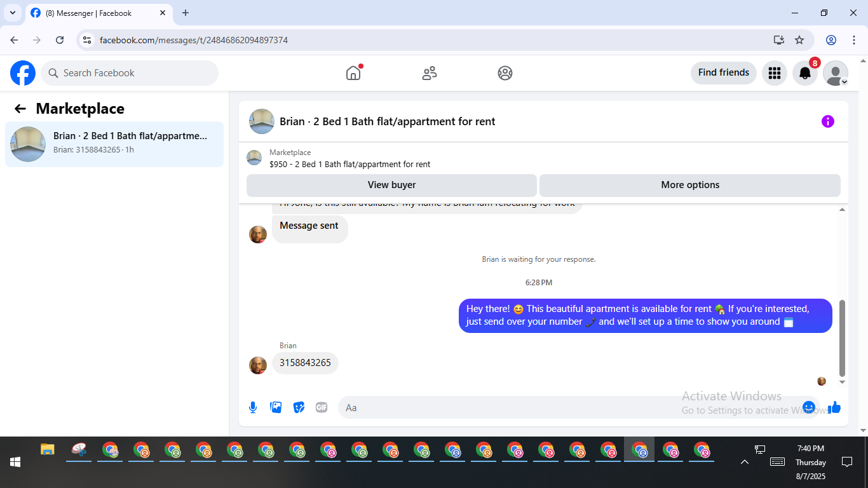Open the Friends icon in top navigation
The image size is (868, 488).
tap(430, 73)
